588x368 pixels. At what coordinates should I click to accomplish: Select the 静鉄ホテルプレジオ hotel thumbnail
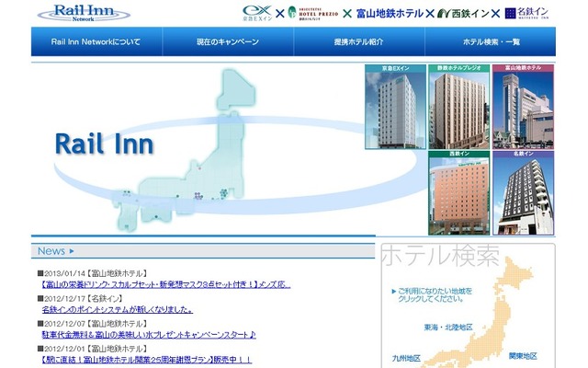(459, 107)
